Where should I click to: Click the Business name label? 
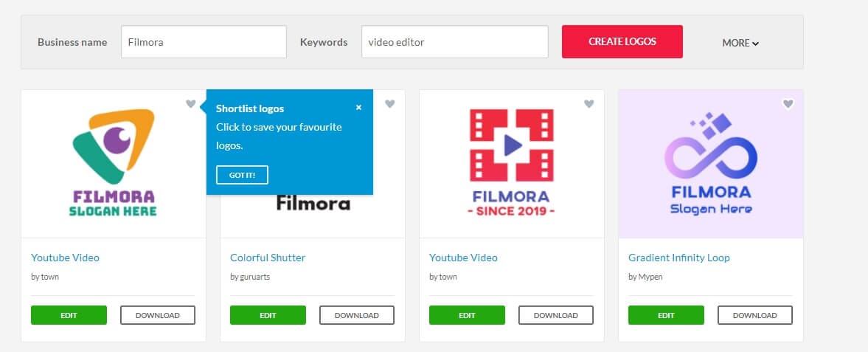click(72, 42)
